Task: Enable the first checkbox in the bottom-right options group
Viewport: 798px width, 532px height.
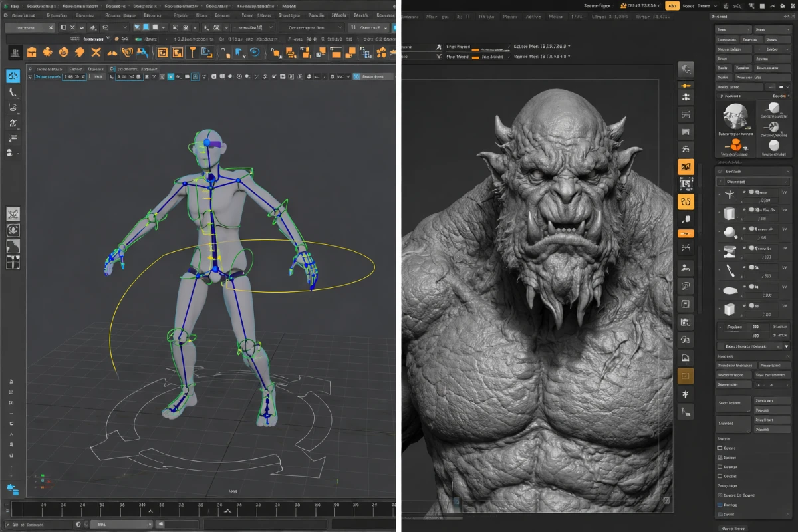Action: point(718,448)
